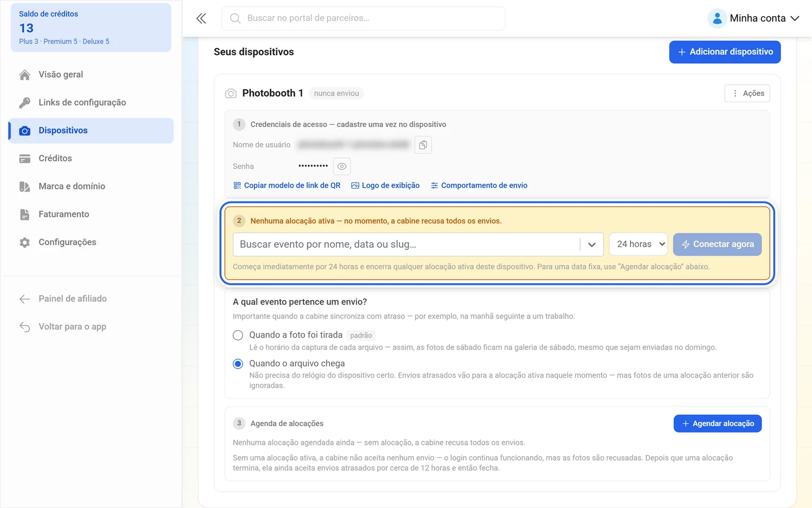This screenshot has height=508, width=812.
Task: Click the Configurações gear icon
Action: pos(25,242)
